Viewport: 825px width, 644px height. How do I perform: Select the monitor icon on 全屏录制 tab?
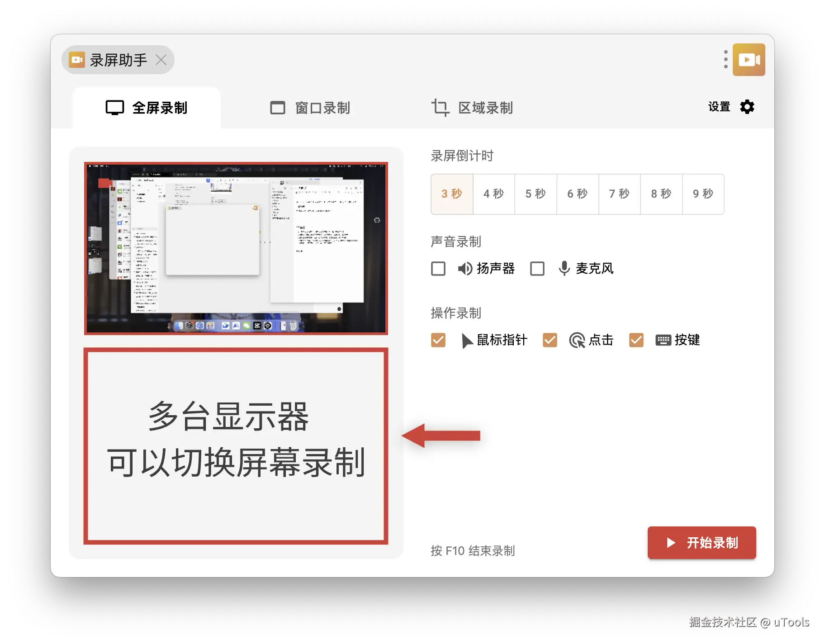(x=114, y=107)
